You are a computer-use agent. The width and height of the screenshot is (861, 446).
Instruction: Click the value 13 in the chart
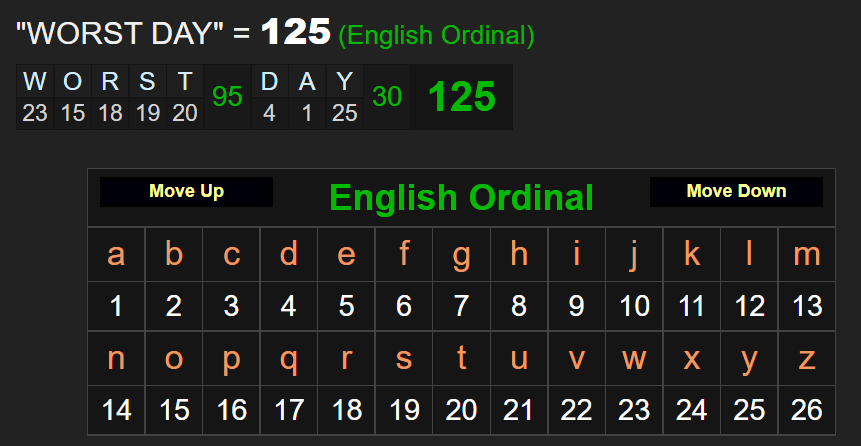(807, 306)
